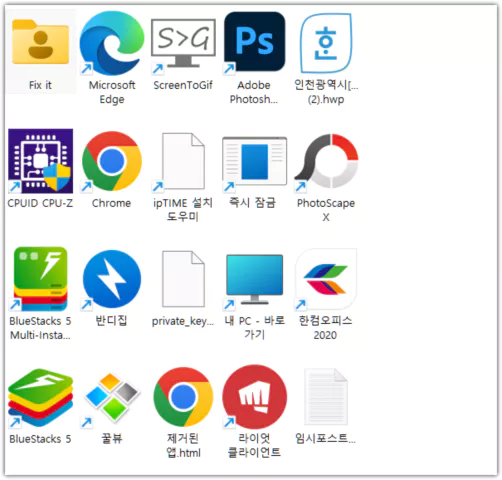
Task: Click the "private_key..." file name text
Action: (183, 321)
